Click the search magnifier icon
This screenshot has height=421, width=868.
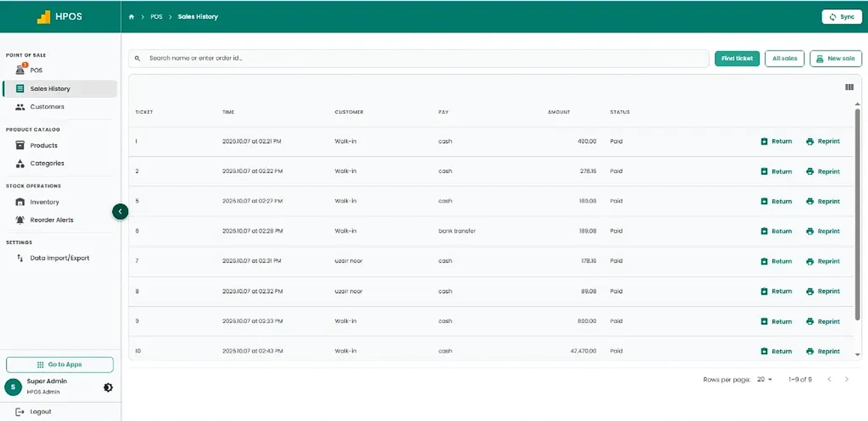(x=137, y=58)
